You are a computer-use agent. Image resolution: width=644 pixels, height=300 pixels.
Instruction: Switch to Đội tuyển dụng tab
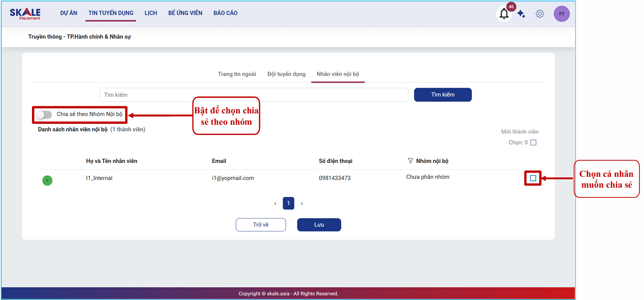pos(286,74)
